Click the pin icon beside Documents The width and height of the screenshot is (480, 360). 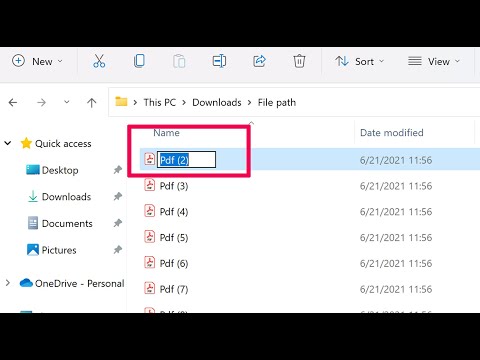117,223
